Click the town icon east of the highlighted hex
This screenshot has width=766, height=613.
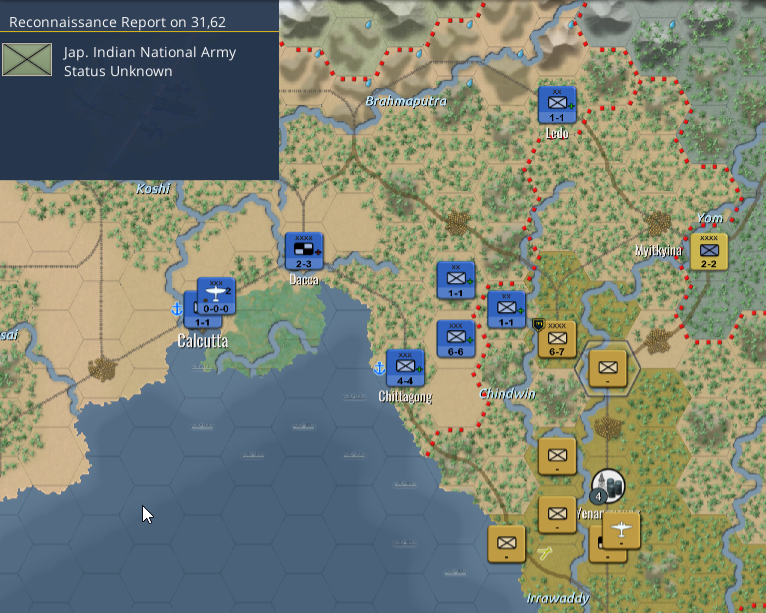[658, 340]
